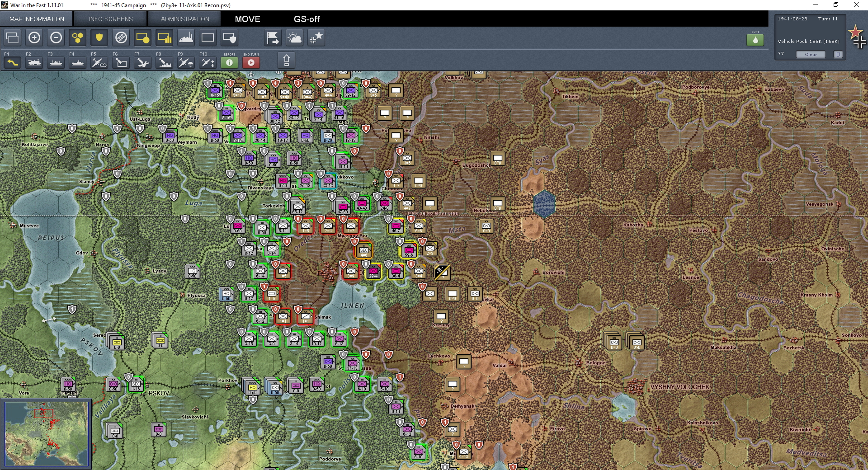Viewport: 868px width, 470px height.
Task: Click the Soviet star and German cross emblem
Action: click(x=857, y=37)
